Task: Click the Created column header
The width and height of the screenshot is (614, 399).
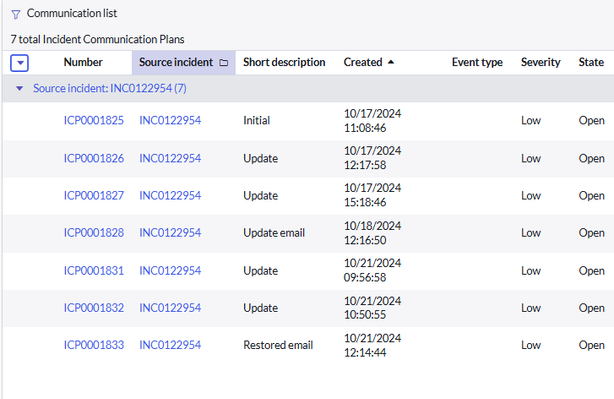Action: point(363,62)
